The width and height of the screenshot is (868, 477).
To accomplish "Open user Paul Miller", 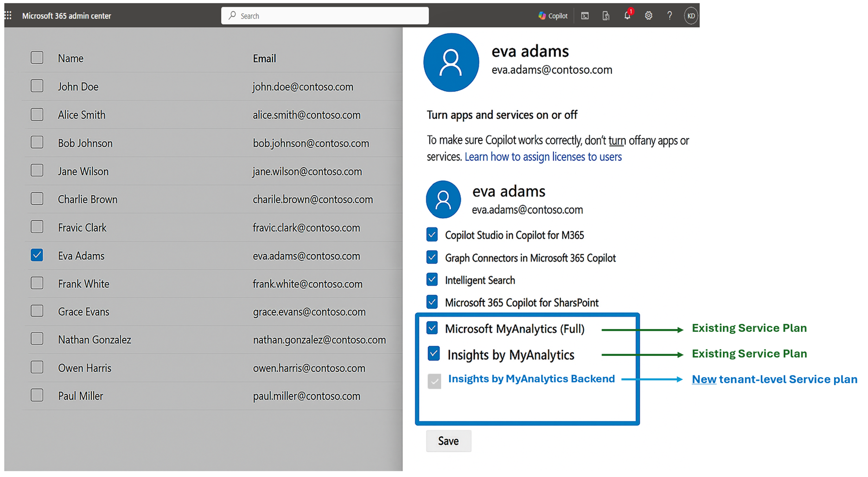I will click(80, 396).
